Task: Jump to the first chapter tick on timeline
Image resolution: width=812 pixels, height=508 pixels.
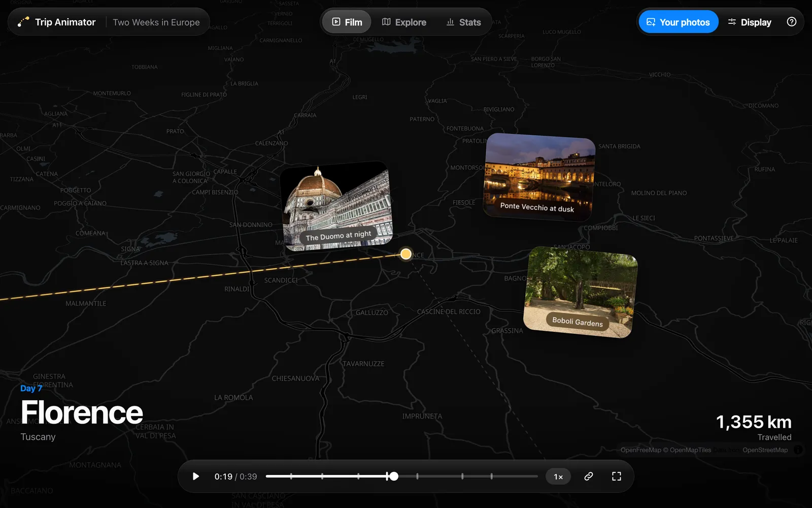Action: coord(291,477)
